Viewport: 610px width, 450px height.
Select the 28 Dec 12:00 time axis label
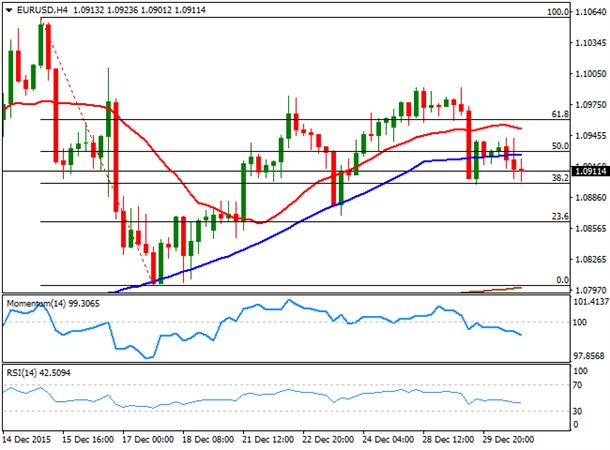[x=449, y=439]
